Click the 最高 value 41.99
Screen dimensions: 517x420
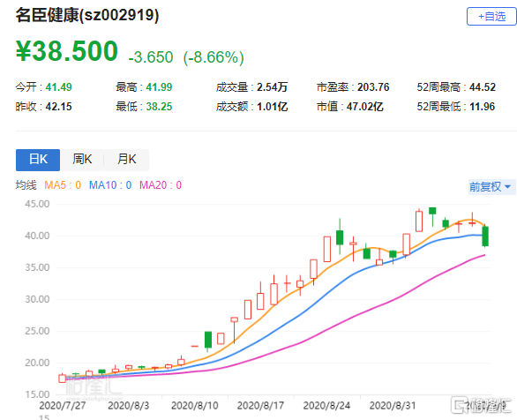click(159, 87)
